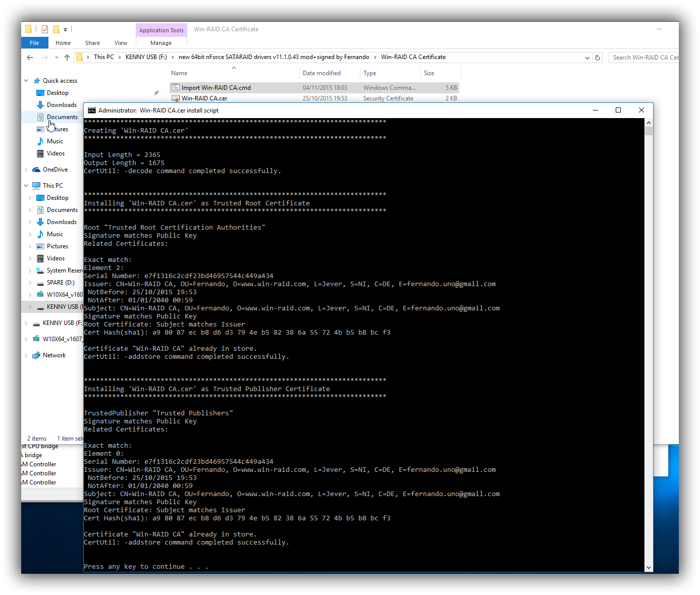
Task: Click the folder icon in address bar
Action: tap(80, 58)
